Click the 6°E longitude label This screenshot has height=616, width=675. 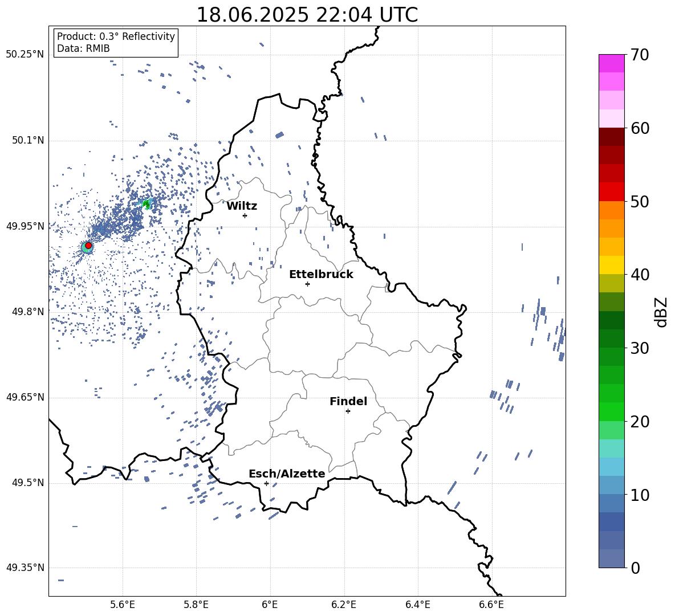(x=270, y=605)
